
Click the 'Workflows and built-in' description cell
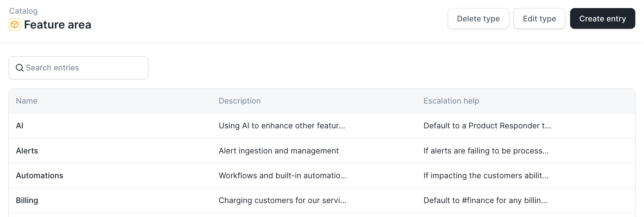click(283, 175)
